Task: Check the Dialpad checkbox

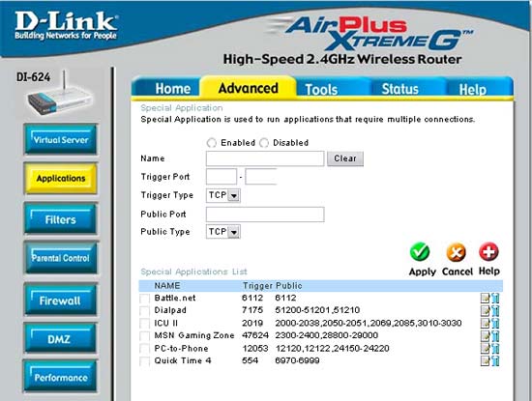Action: click(x=144, y=311)
